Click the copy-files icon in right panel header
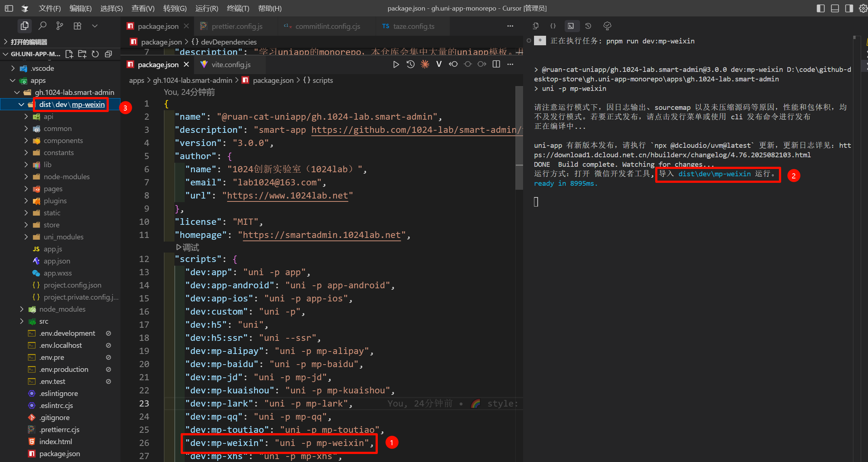This screenshot has width=868, height=462. pyautogui.click(x=535, y=26)
